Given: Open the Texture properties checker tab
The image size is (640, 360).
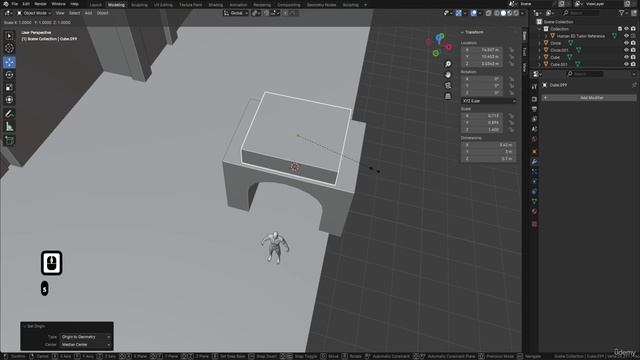Looking at the screenshot, I should pos(534,224).
